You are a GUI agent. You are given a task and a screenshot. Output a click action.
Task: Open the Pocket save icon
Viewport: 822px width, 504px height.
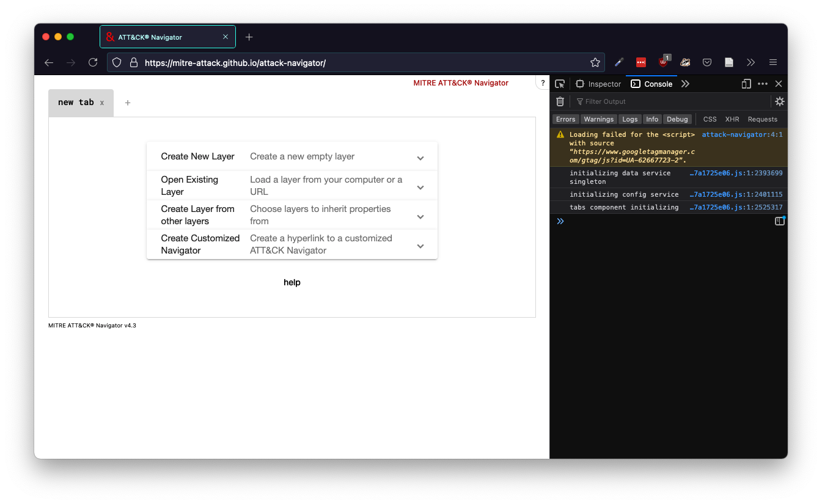[707, 62]
